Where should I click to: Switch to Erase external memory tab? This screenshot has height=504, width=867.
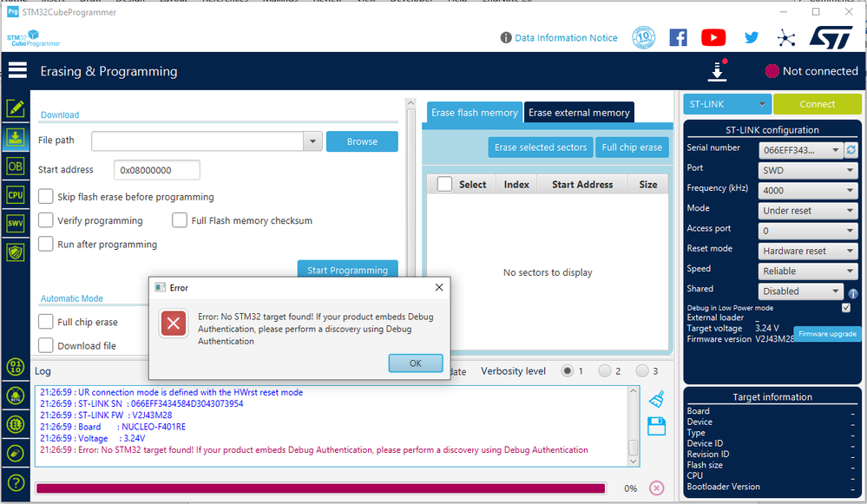pos(579,112)
